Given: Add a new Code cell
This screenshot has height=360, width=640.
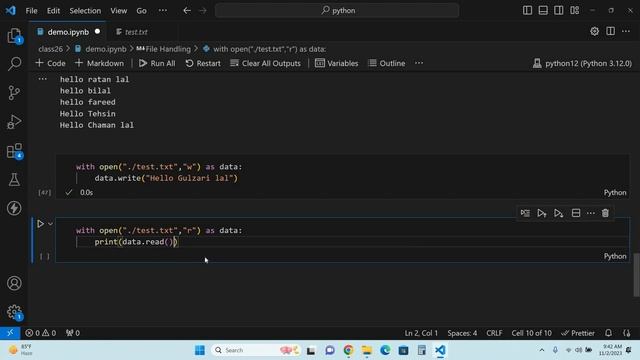Looking at the screenshot, I should coord(51,63).
